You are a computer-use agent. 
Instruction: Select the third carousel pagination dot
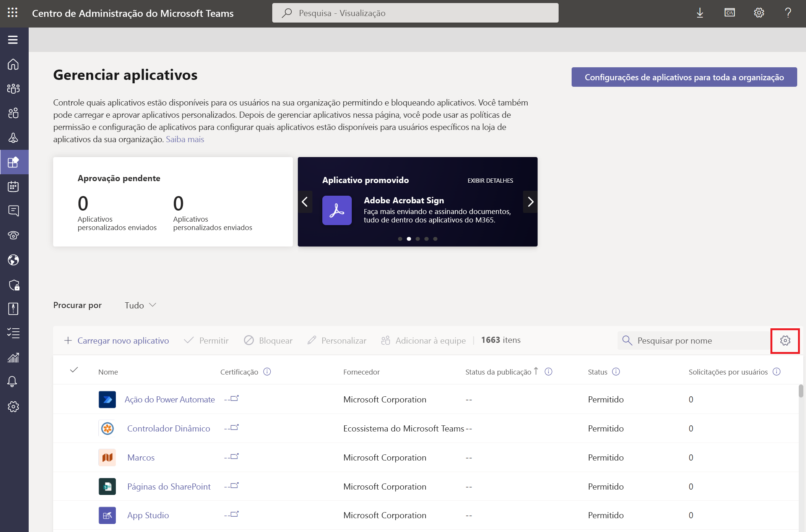(418, 239)
